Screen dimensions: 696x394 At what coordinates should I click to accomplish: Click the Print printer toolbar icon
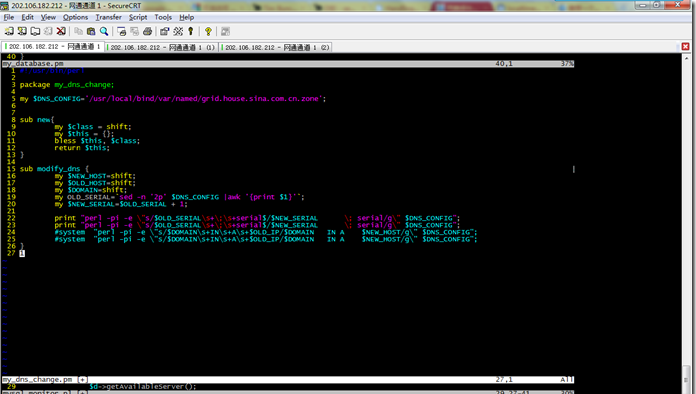click(147, 31)
